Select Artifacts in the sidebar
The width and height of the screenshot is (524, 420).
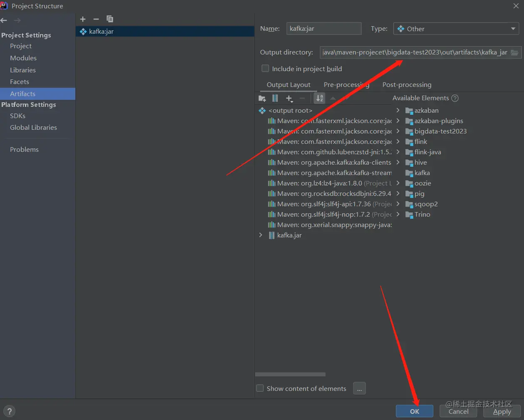[37, 94]
